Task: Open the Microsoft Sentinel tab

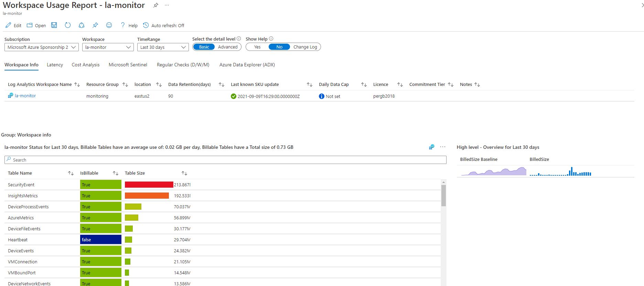Action: [x=128, y=65]
